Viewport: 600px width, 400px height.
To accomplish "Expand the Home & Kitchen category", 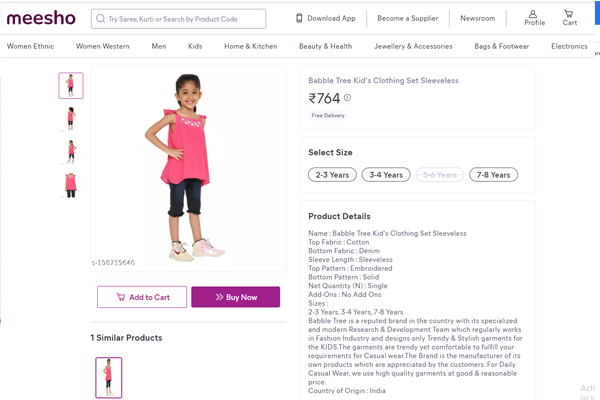I will click(x=250, y=46).
